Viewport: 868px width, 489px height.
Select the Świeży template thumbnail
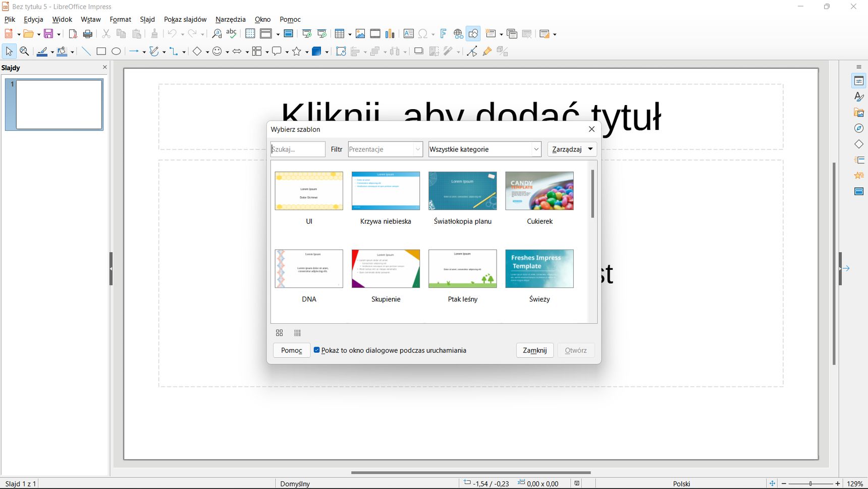(x=539, y=269)
